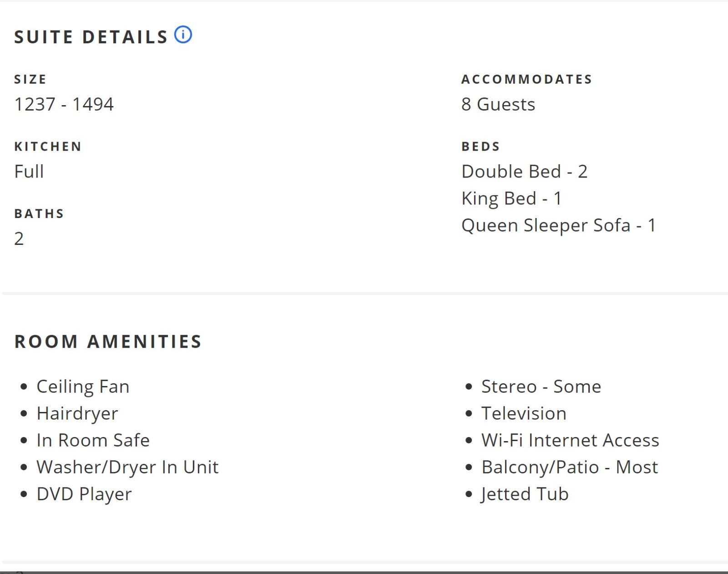
Task: Click the baths count value 2
Action: tap(19, 239)
